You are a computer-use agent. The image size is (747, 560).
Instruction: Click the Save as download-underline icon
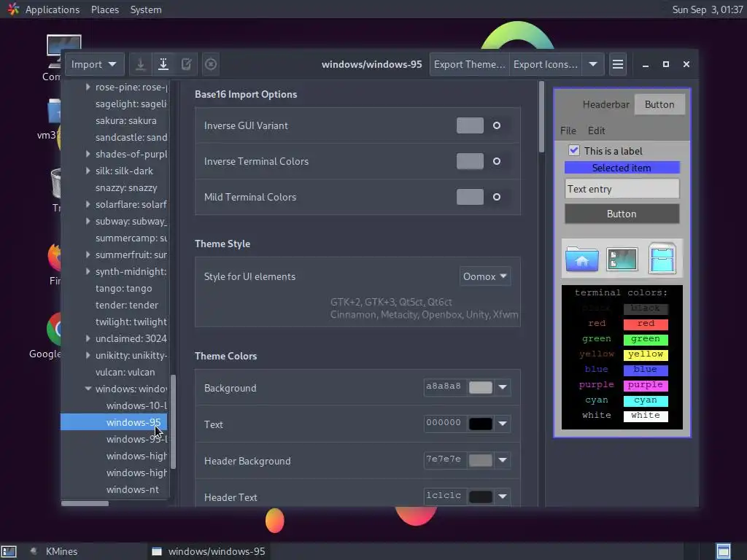(x=163, y=64)
